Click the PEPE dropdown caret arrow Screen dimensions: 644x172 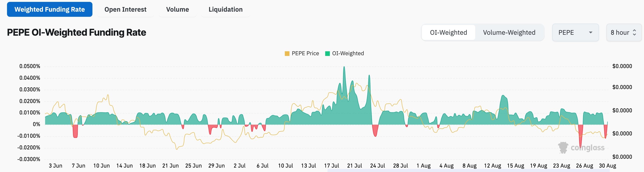[x=591, y=32]
